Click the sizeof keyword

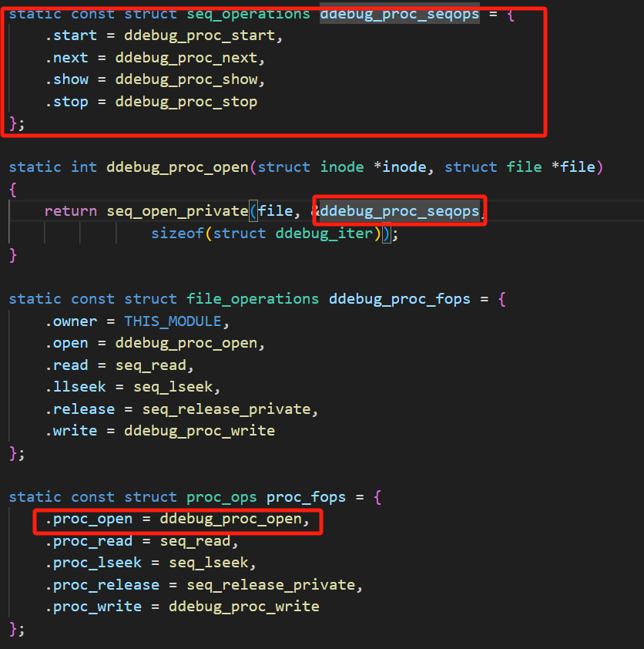[x=177, y=234]
